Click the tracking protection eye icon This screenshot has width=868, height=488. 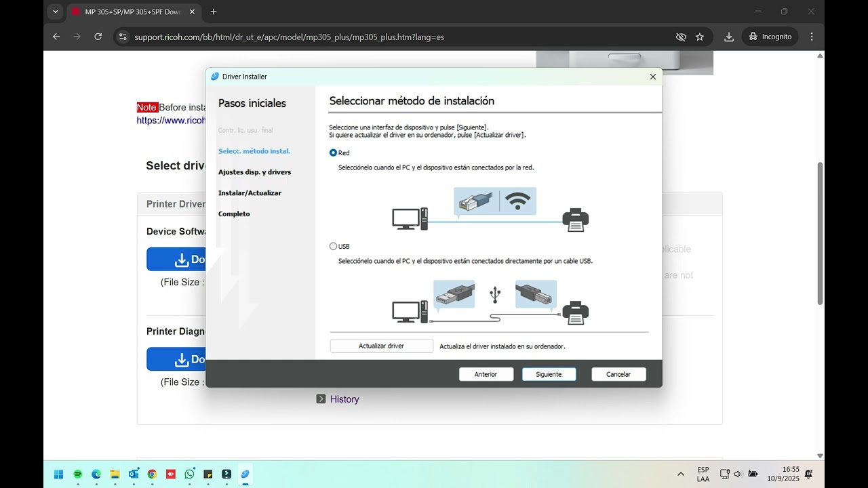click(x=681, y=37)
